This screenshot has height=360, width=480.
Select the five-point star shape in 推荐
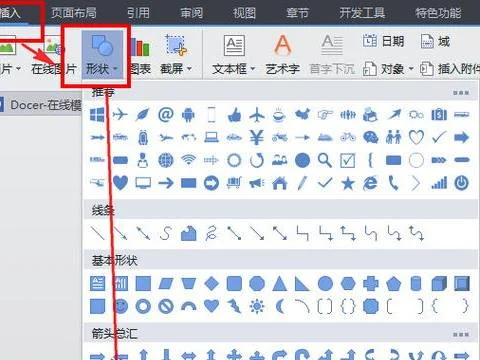tap(348, 183)
